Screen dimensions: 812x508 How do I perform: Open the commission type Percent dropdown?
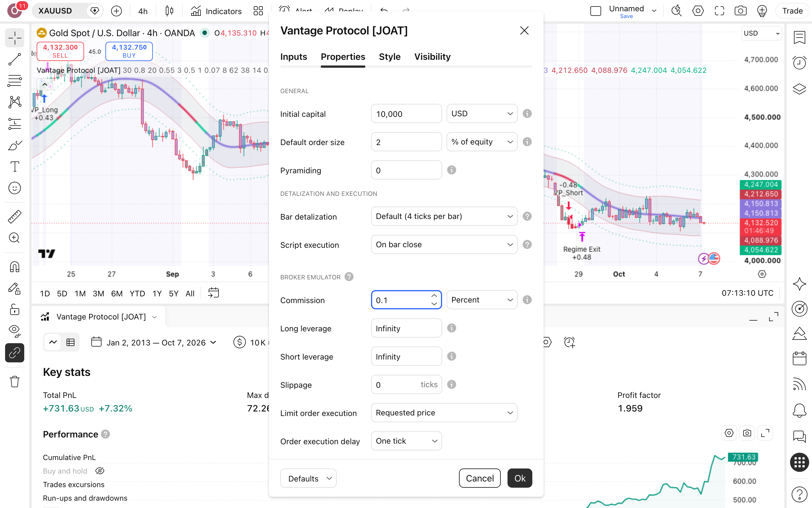click(482, 300)
